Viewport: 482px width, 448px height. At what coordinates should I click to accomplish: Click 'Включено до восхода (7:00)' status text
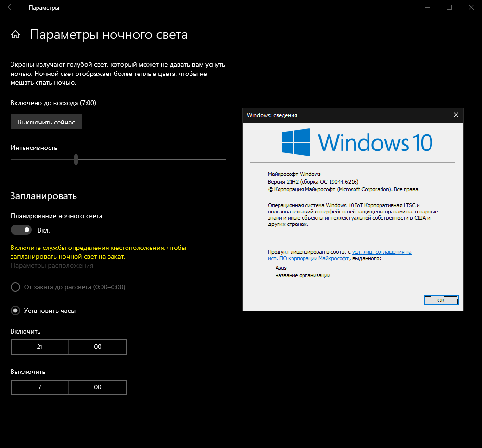point(53,103)
